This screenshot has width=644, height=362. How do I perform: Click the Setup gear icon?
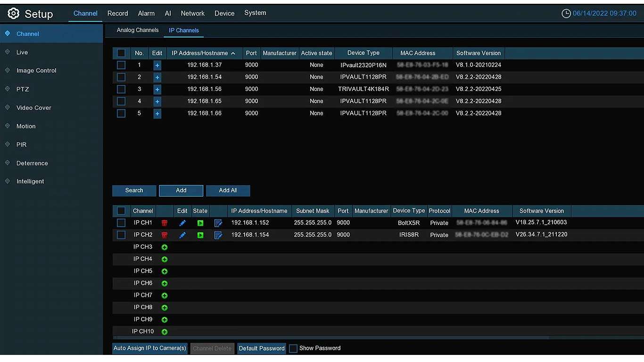(13, 14)
